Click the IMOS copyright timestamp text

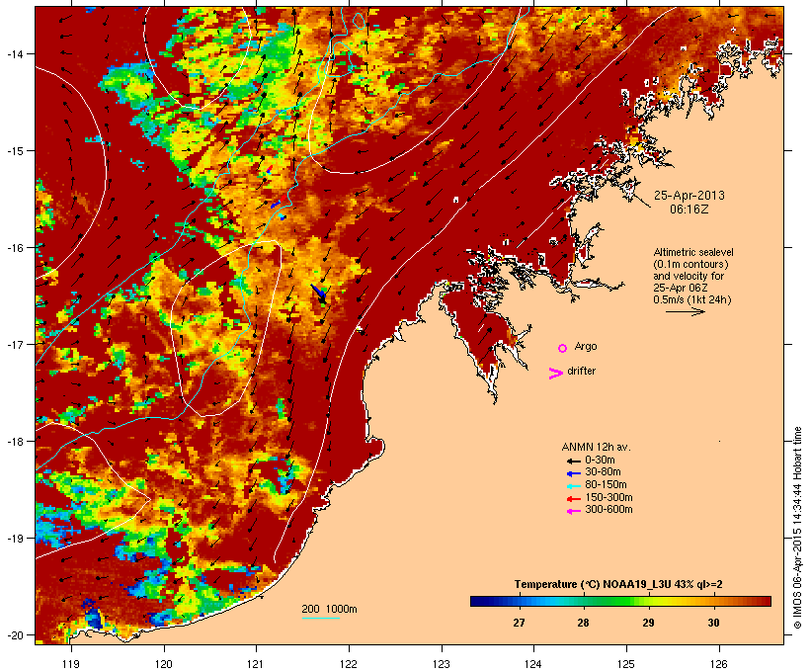tap(797, 528)
